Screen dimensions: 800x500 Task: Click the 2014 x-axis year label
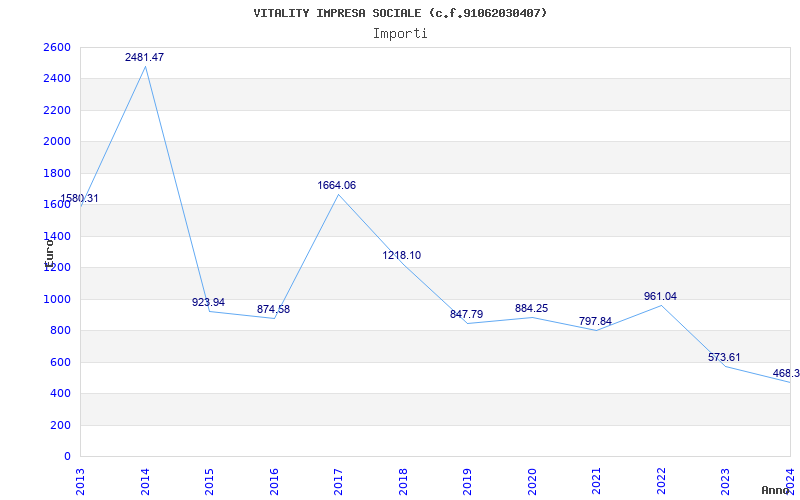point(145,482)
